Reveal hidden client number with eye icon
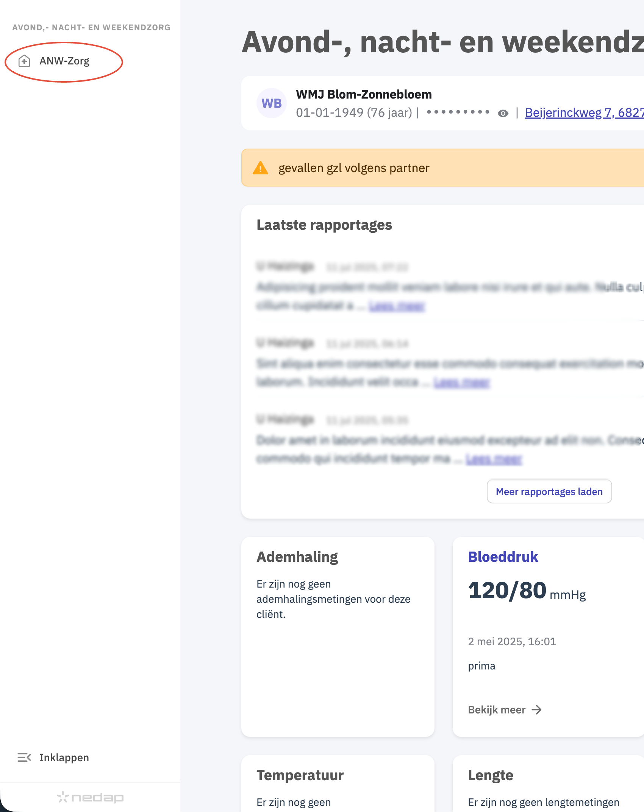The image size is (644, 812). pyautogui.click(x=503, y=113)
